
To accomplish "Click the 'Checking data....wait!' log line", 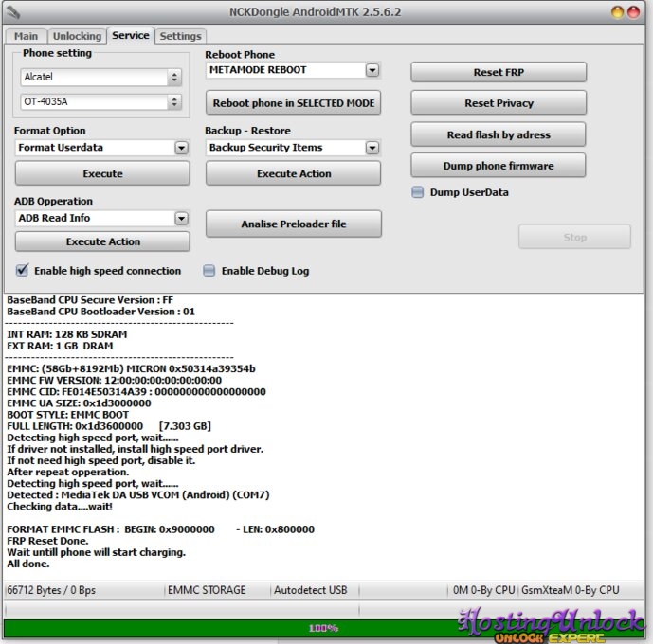I will click(x=60, y=507).
